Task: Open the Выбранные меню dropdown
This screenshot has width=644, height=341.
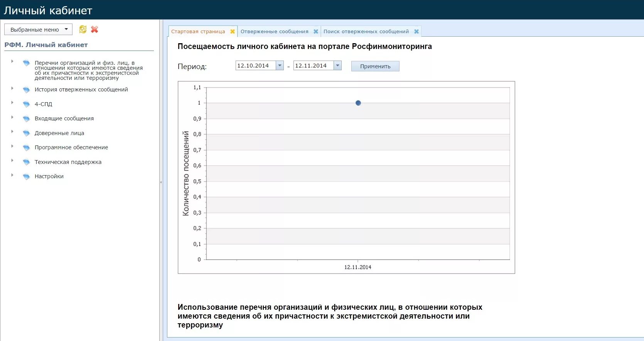Action: click(x=38, y=29)
